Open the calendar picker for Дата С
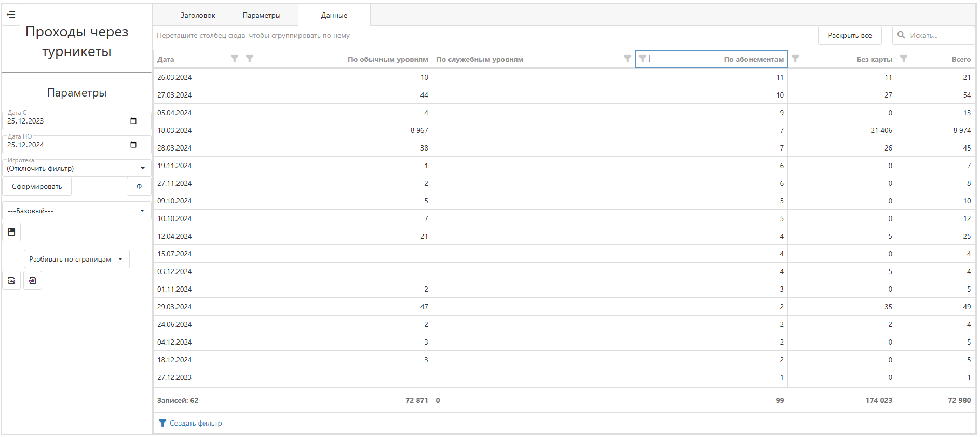Viewport: 980px width, 437px height. [x=133, y=121]
